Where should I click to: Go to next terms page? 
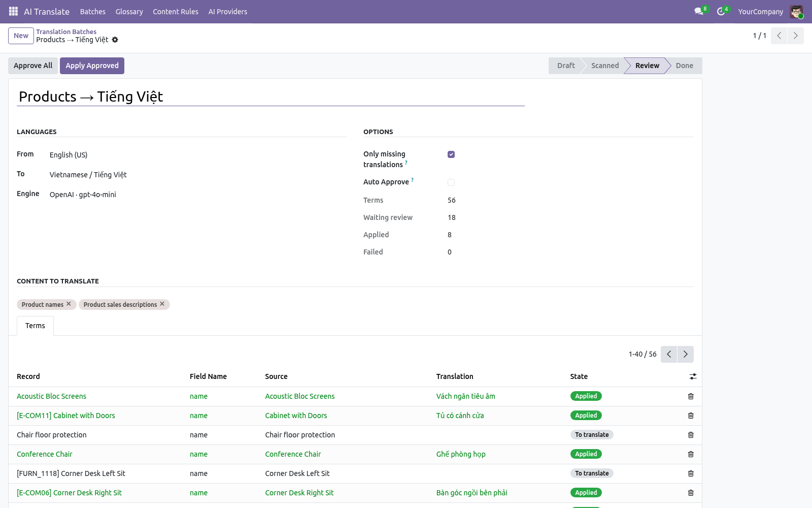coord(686,354)
